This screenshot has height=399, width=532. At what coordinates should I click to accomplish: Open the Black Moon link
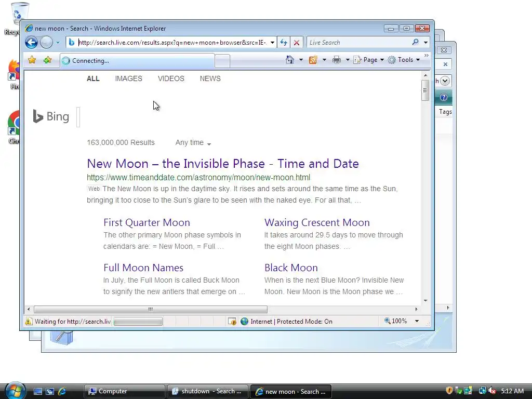pos(291,268)
